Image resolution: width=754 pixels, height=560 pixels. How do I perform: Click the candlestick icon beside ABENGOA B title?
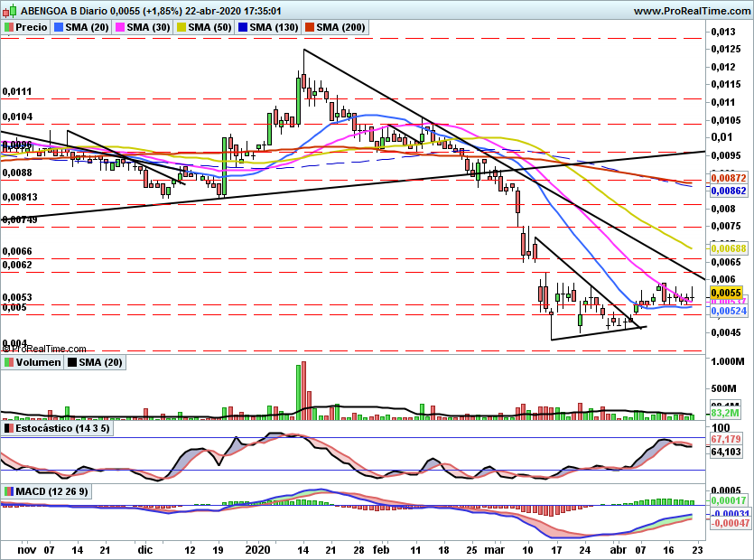click(x=10, y=10)
